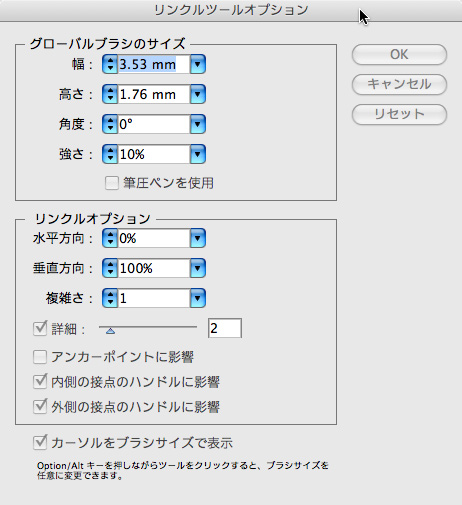This screenshot has height=505, width=462.
Task: Click the stepper arrows for 角度 angle
Action: pos(110,124)
